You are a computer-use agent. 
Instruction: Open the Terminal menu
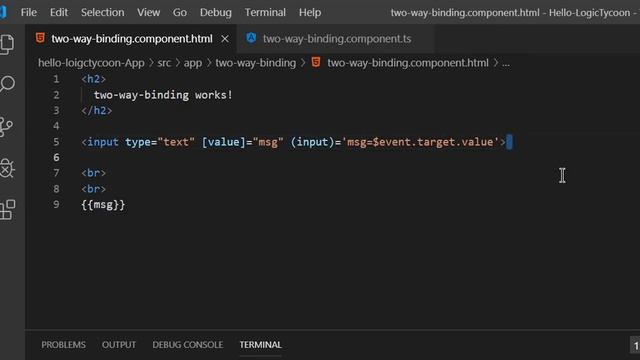[x=265, y=12]
